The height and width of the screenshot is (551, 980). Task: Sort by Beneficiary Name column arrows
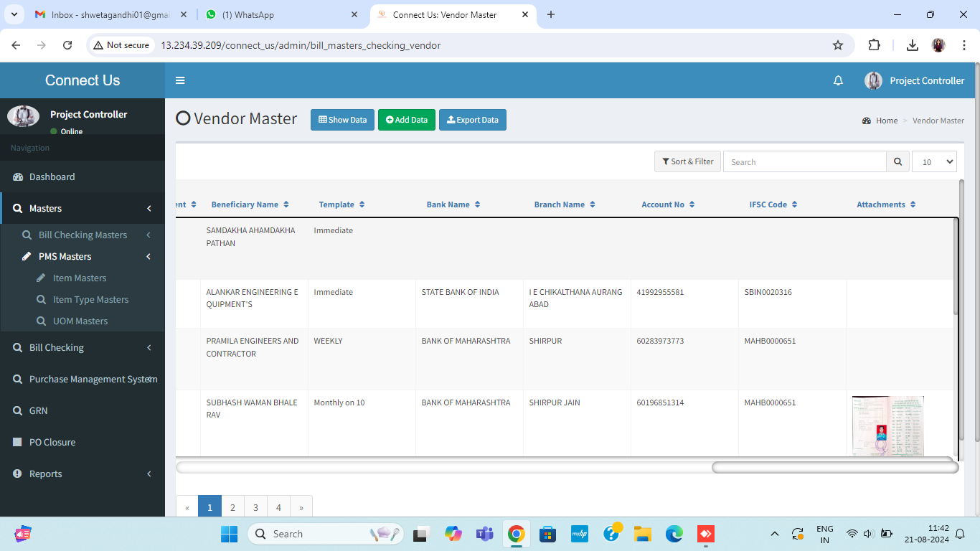(286, 204)
